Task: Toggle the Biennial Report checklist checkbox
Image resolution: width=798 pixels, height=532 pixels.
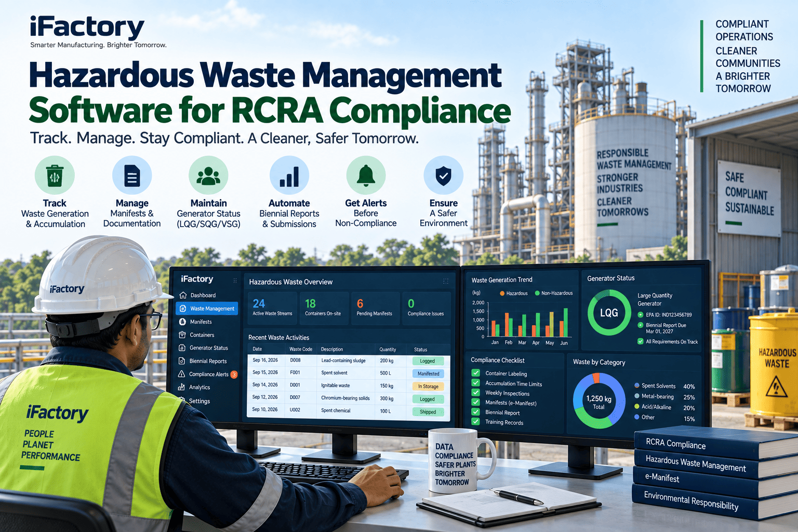Action: (475, 412)
